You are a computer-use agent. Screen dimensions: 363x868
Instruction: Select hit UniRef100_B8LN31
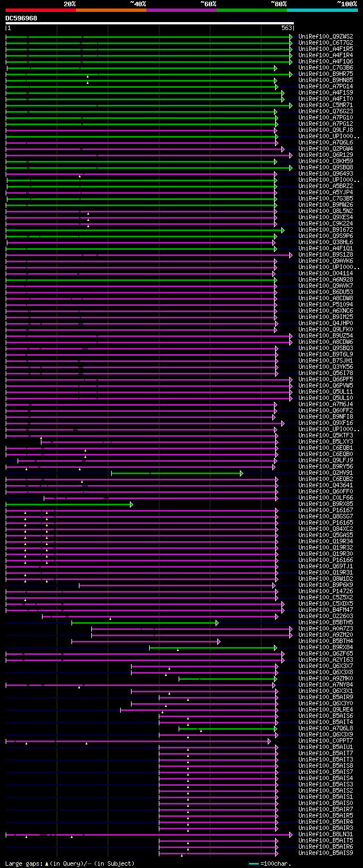[326, 834]
